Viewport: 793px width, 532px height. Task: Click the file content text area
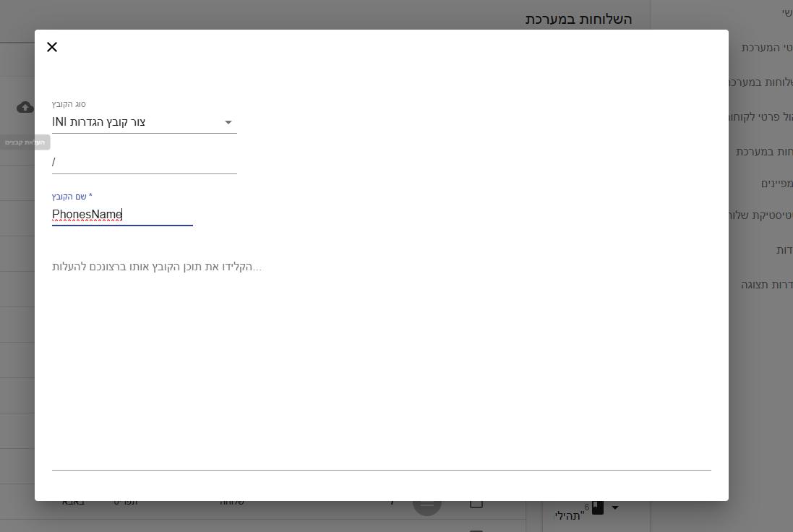pyautogui.click(x=382, y=364)
